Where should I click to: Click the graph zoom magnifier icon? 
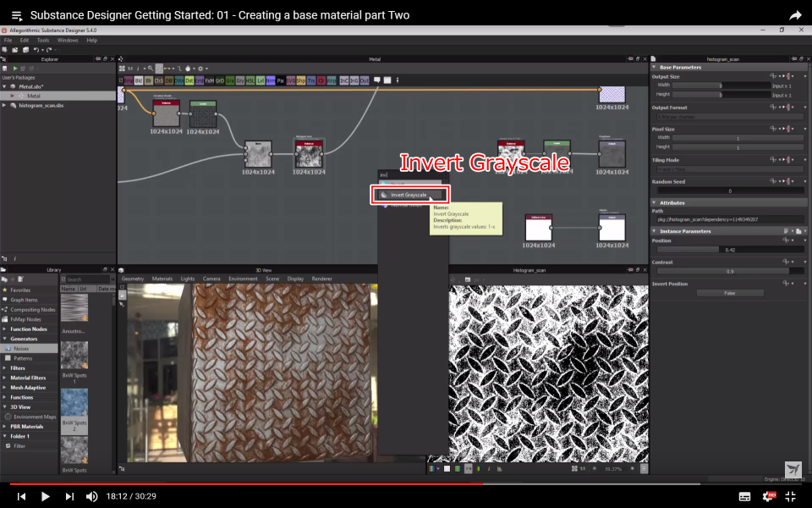tap(151, 69)
